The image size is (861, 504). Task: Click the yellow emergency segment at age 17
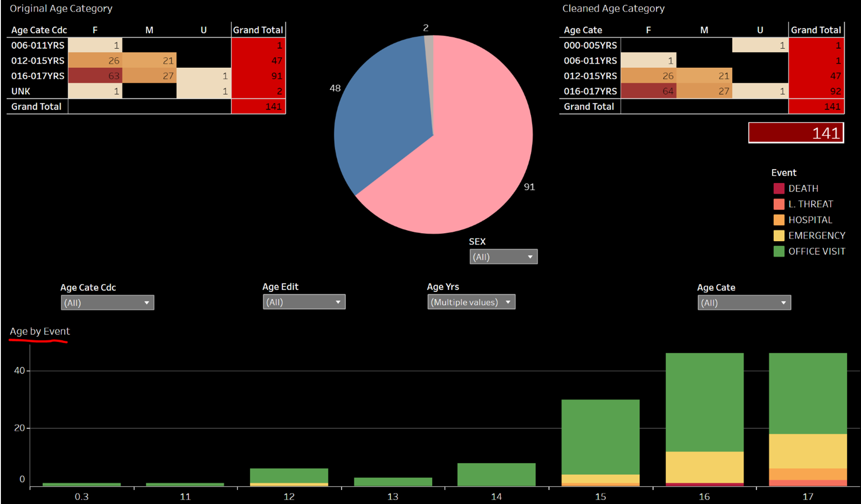808,451
